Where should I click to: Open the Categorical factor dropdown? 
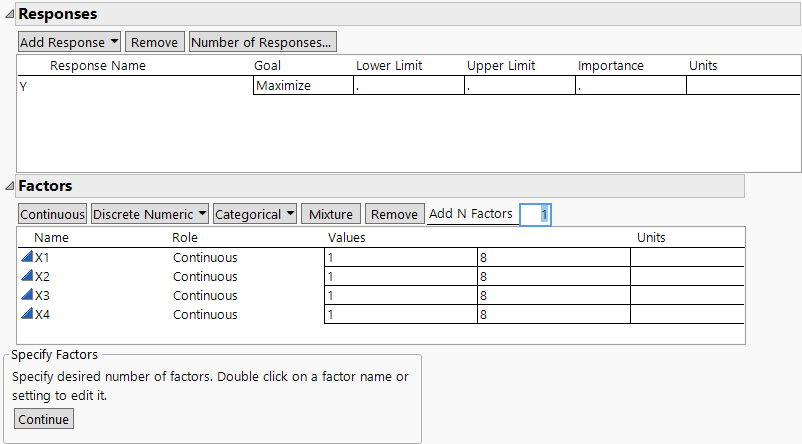tap(256, 214)
